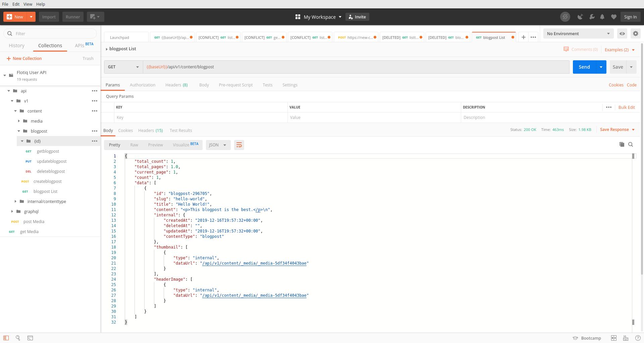The width and height of the screenshot is (644, 343).
Task: Open the New button dropdown arrow
Action: (31, 17)
